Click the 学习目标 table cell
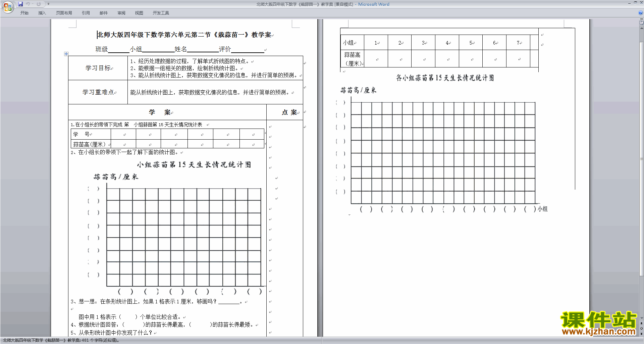 tap(98, 68)
